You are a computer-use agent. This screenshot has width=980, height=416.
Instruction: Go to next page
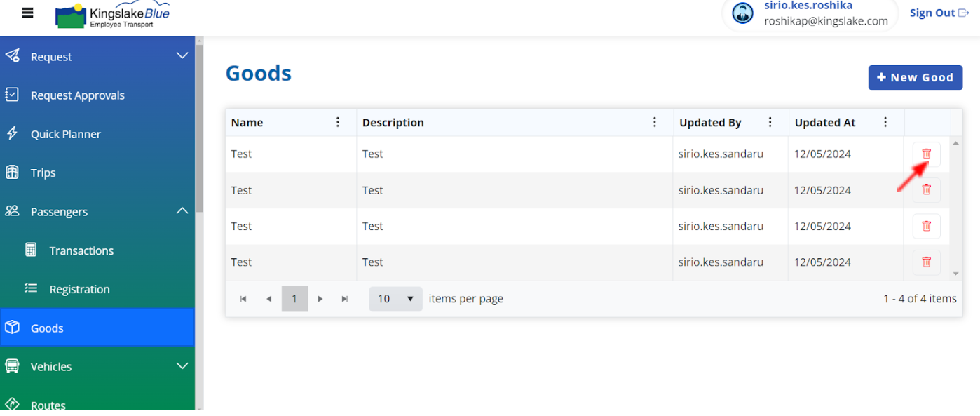coord(320,299)
